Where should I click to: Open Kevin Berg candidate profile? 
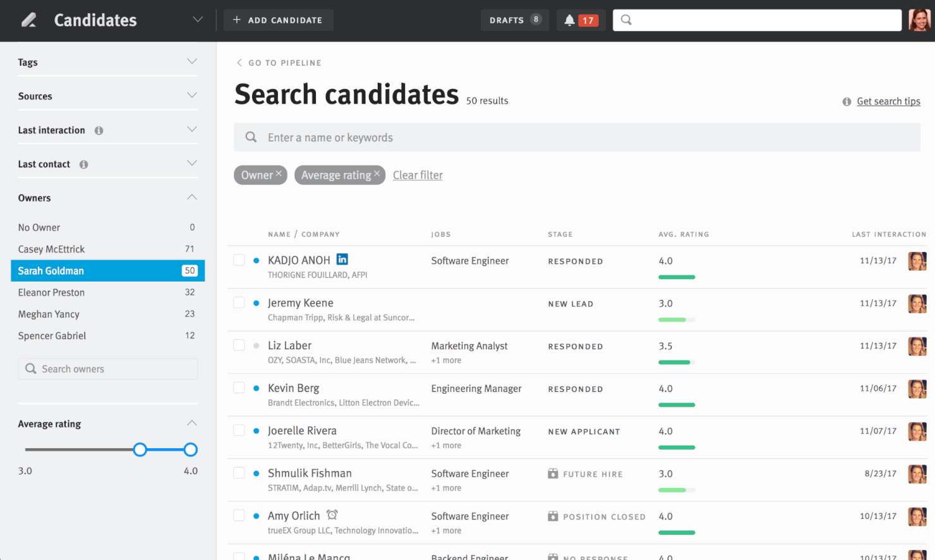293,388
